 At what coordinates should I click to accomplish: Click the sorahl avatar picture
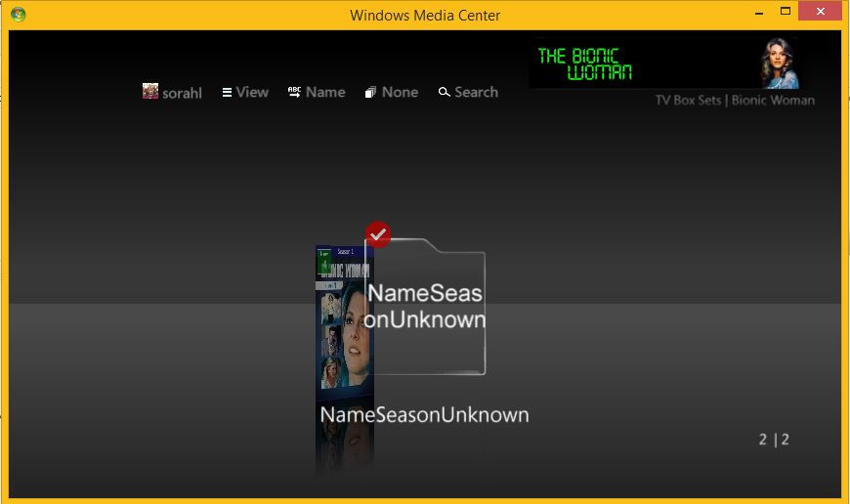point(150,91)
